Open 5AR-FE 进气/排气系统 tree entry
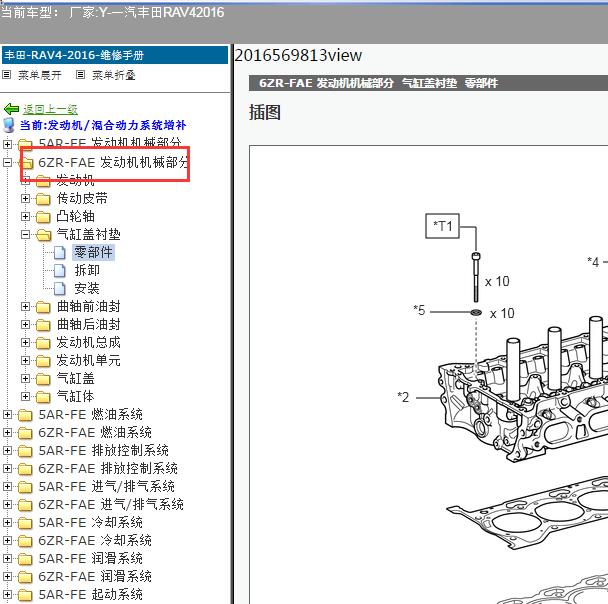Viewport: 608px width, 604px height. (x=107, y=487)
